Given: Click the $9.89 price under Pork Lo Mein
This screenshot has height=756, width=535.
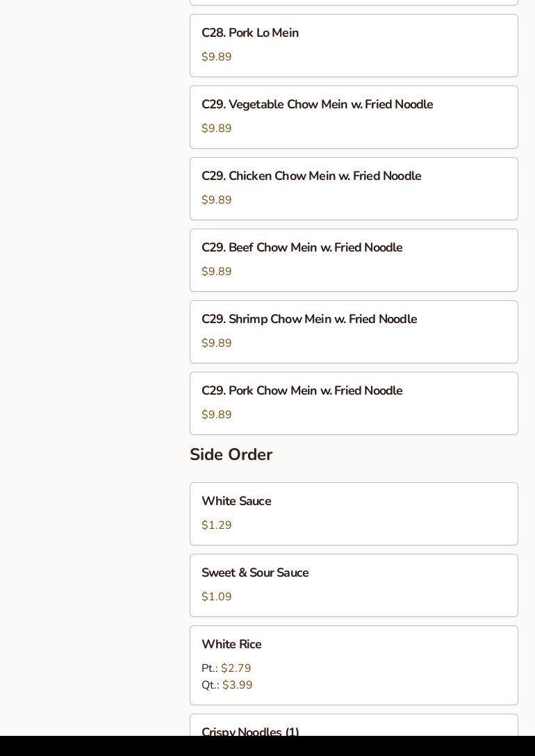Looking at the screenshot, I should 217,57.
